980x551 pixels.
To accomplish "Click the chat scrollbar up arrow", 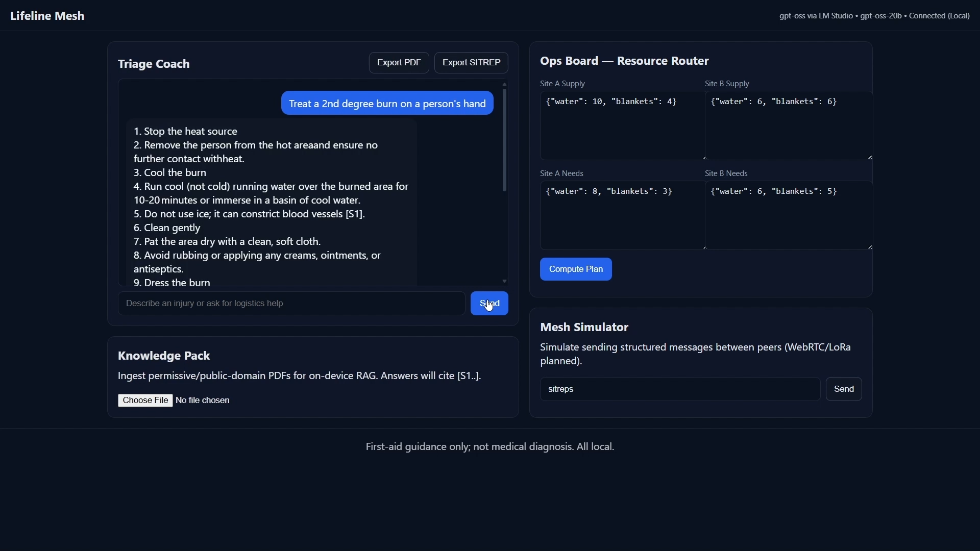I will point(504,84).
